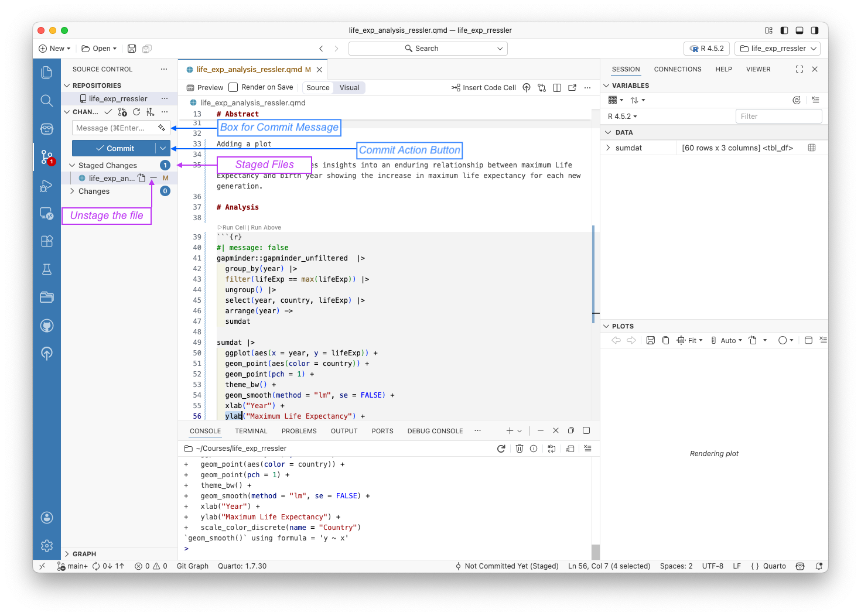
Task: Unstage life_exp_analysis file with minus icon
Action: point(152,177)
